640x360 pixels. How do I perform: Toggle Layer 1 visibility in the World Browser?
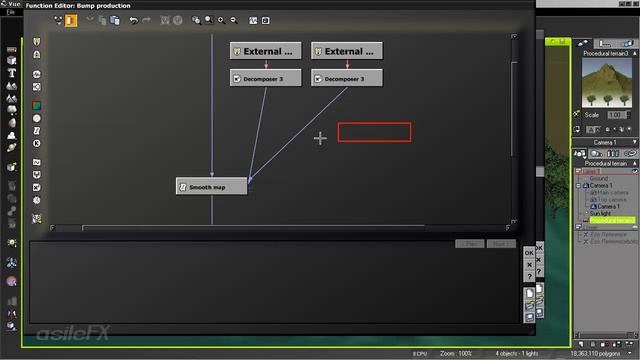click(635, 171)
